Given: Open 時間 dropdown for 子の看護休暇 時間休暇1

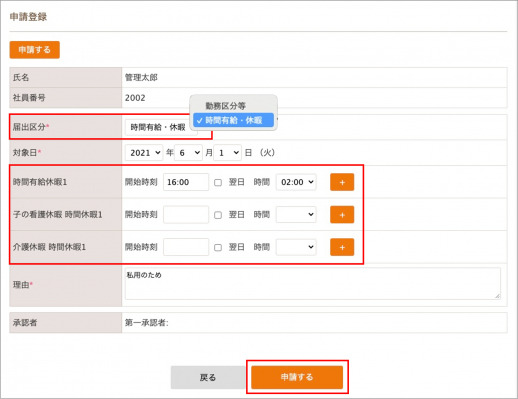Looking at the screenshot, I should [x=296, y=214].
